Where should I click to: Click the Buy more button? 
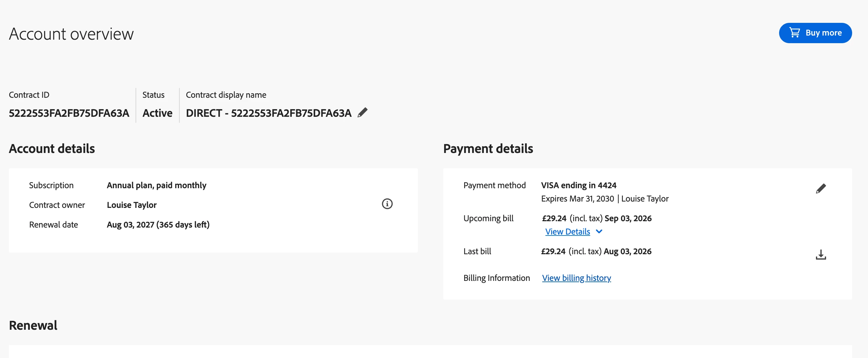coord(815,33)
